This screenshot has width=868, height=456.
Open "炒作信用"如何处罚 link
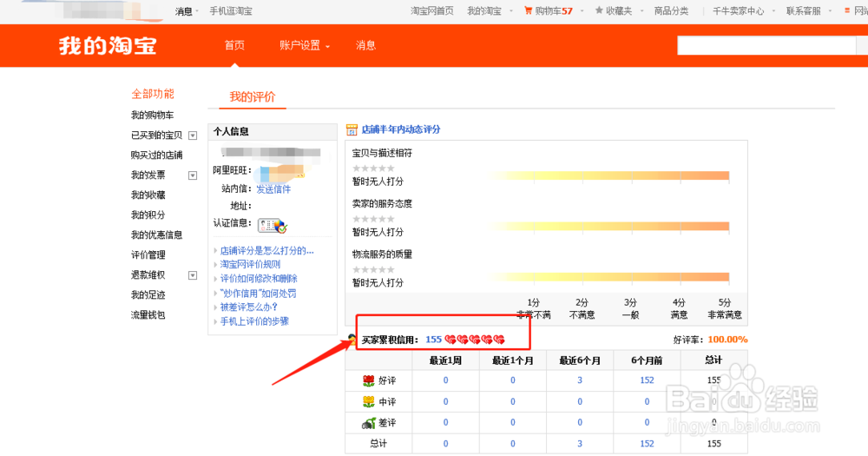pos(258,293)
